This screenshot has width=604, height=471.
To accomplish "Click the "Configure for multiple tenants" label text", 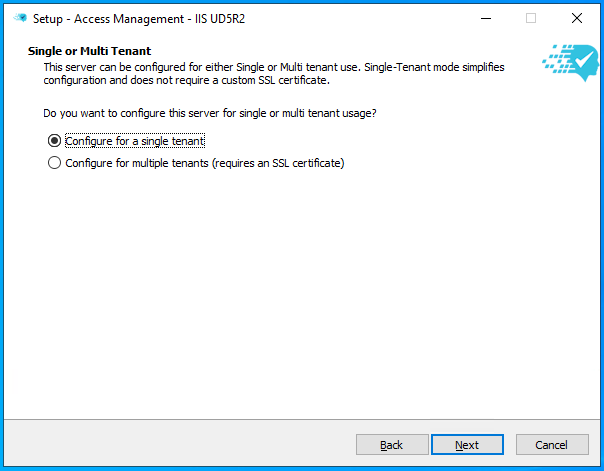I will coord(204,163).
